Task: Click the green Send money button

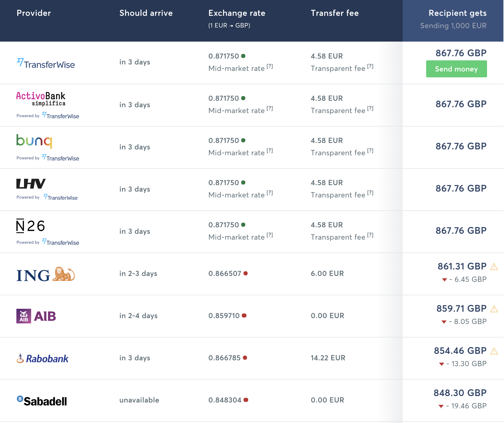Action: [x=456, y=69]
